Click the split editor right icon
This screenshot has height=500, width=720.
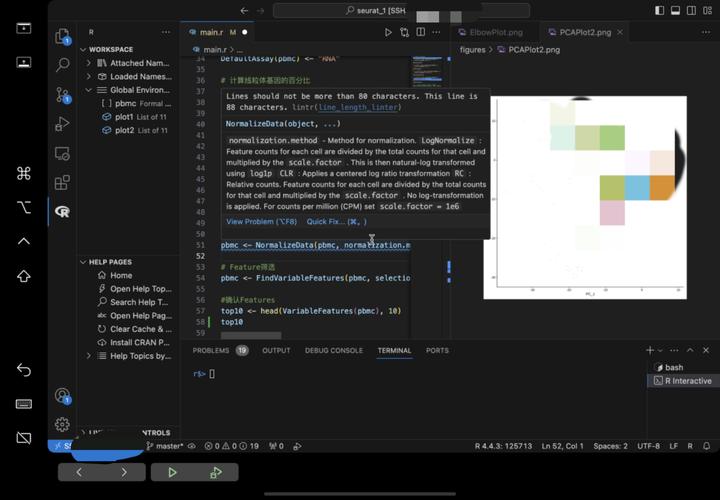(x=422, y=32)
